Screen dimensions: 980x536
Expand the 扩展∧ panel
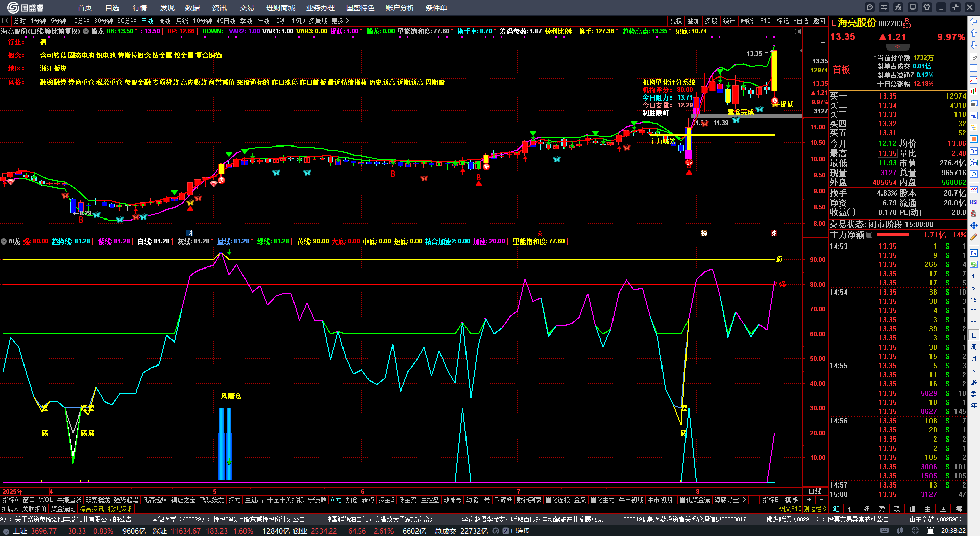(x=10, y=509)
